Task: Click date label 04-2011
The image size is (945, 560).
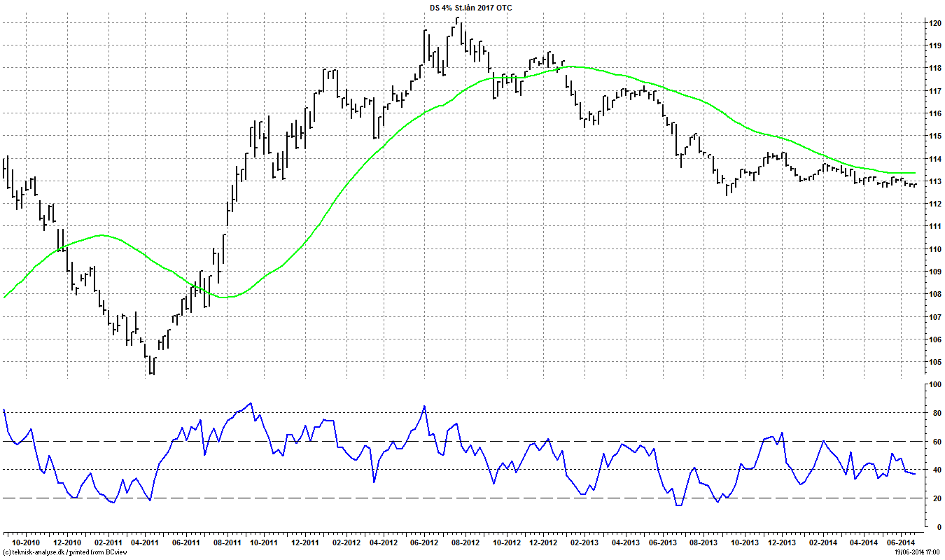Action: 144,542
